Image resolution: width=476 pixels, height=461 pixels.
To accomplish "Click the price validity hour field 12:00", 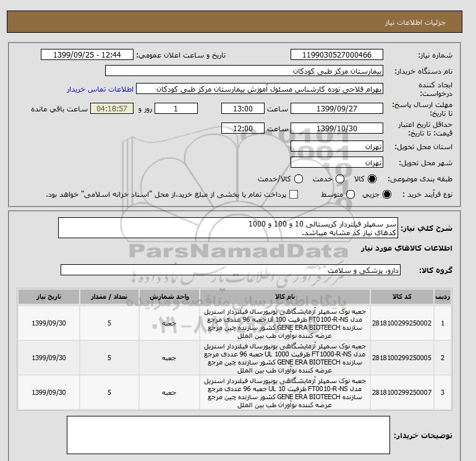I will [243, 128].
